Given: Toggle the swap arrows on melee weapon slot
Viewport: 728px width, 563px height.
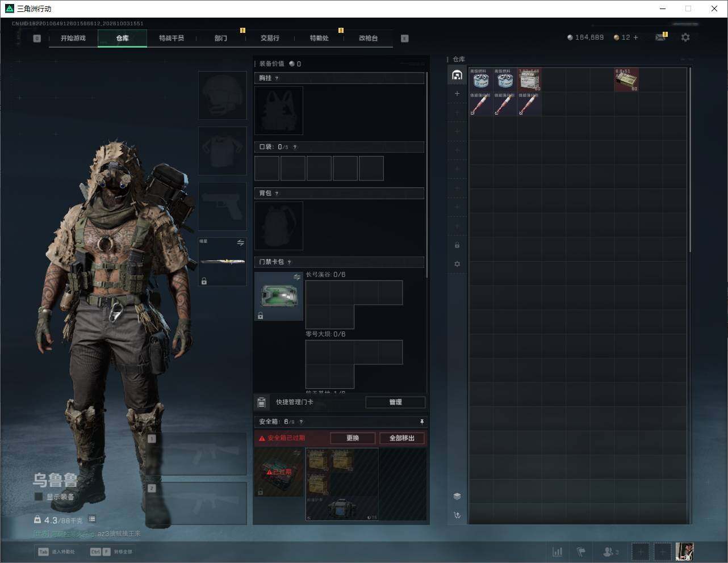Looking at the screenshot, I should [x=241, y=243].
